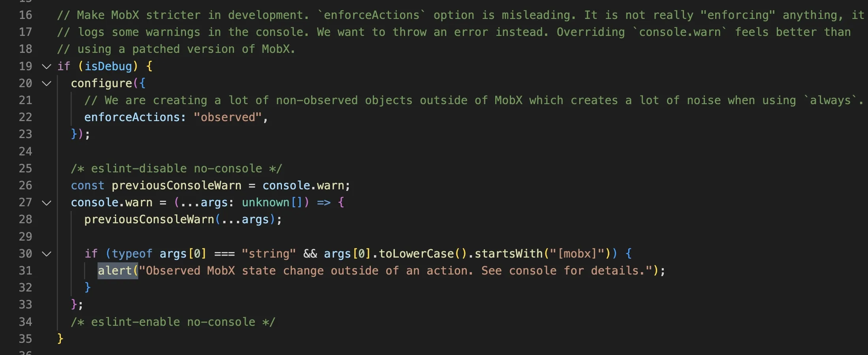Click line number 35 in the gutter

[26, 339]
